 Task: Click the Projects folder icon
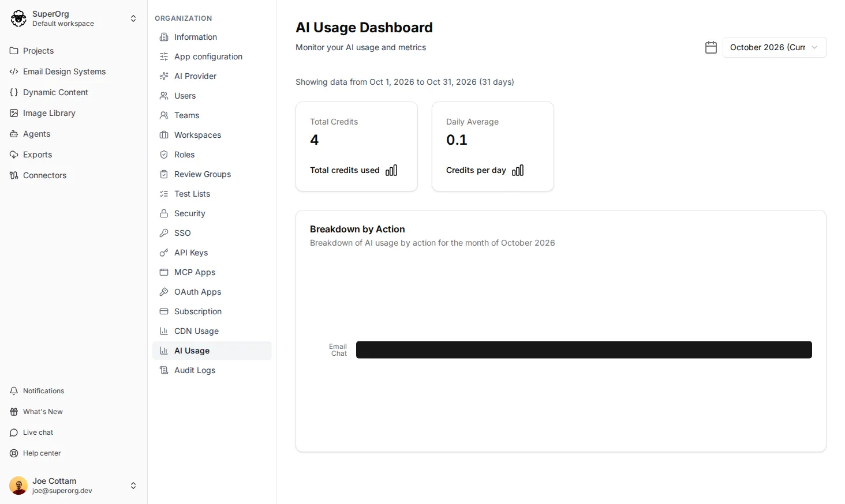(14, 51)
